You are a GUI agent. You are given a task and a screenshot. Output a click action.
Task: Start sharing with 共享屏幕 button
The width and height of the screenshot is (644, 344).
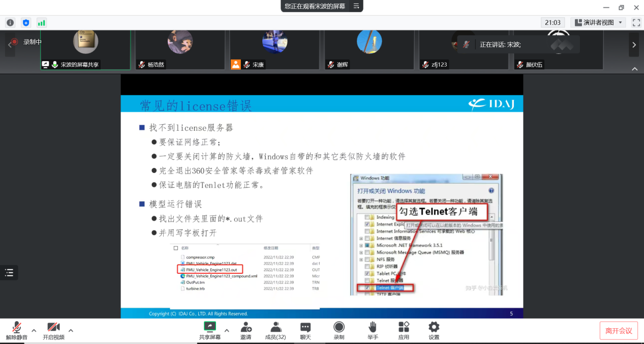(x=209, y=330)
